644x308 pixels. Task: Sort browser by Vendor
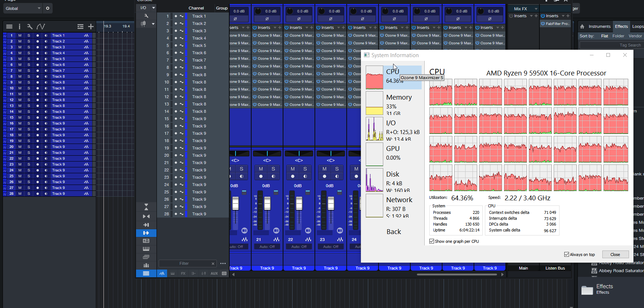635,36
